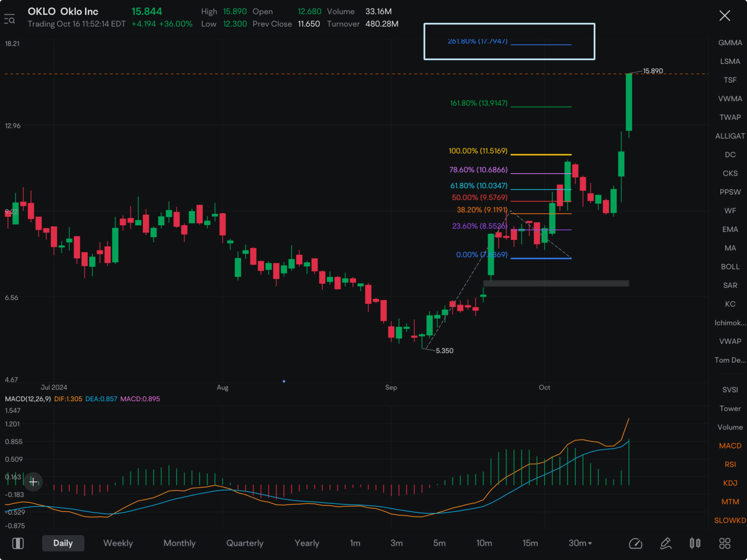This screenshot has width=747, height=560.
Task: Select the SVSI sub-indicator
Action: pos(730,390)
